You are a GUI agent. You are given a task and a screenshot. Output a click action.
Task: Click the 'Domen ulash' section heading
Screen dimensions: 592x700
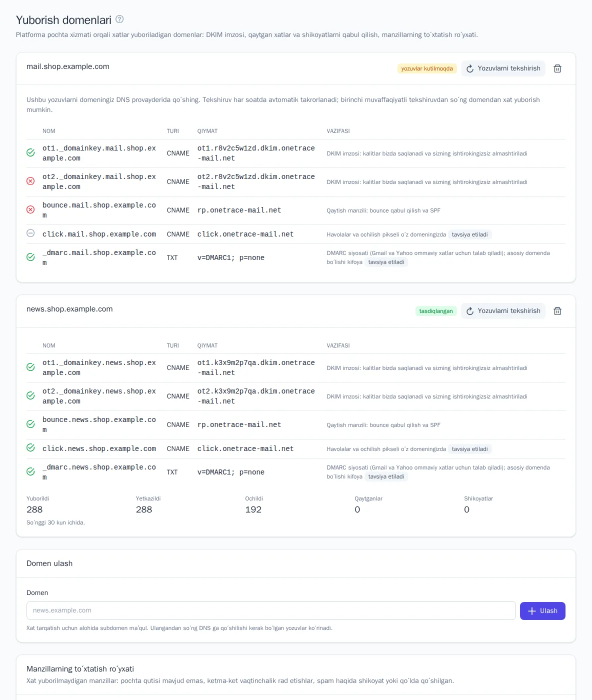49,563
